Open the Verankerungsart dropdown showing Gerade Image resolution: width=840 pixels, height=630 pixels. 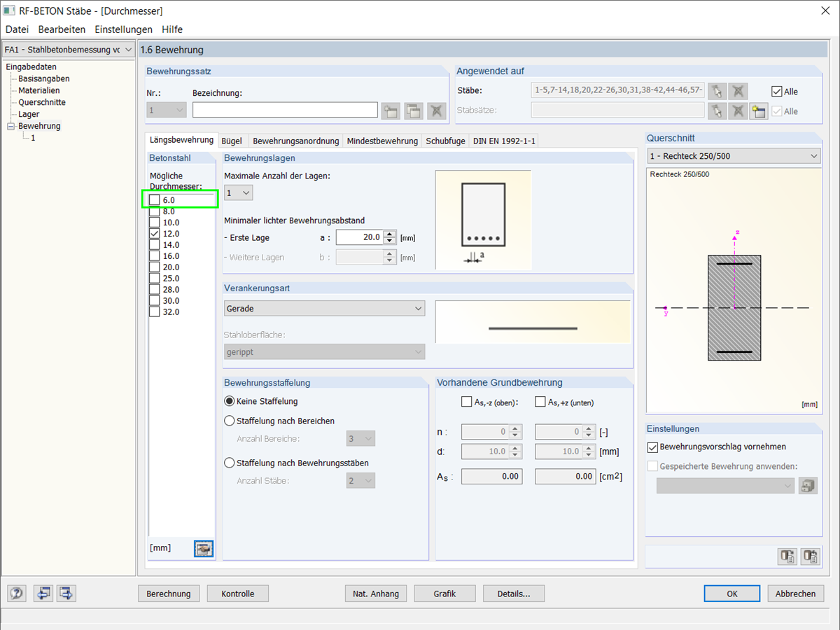point(324,309)
